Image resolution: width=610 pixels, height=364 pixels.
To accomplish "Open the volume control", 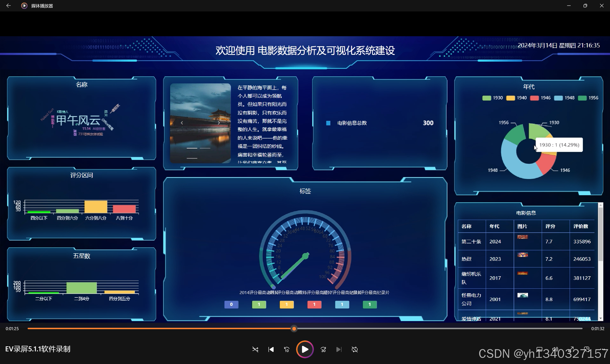I will pos(555,349).
